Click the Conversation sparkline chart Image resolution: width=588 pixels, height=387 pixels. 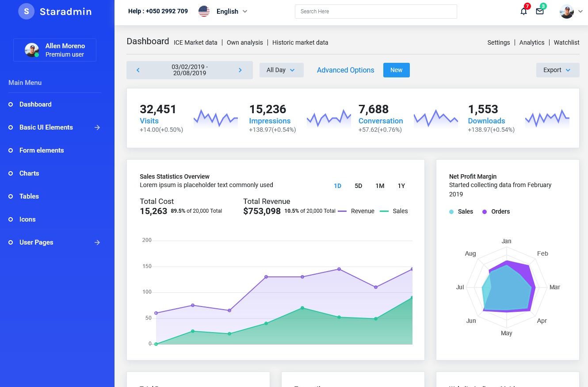[x=436, y=119]
